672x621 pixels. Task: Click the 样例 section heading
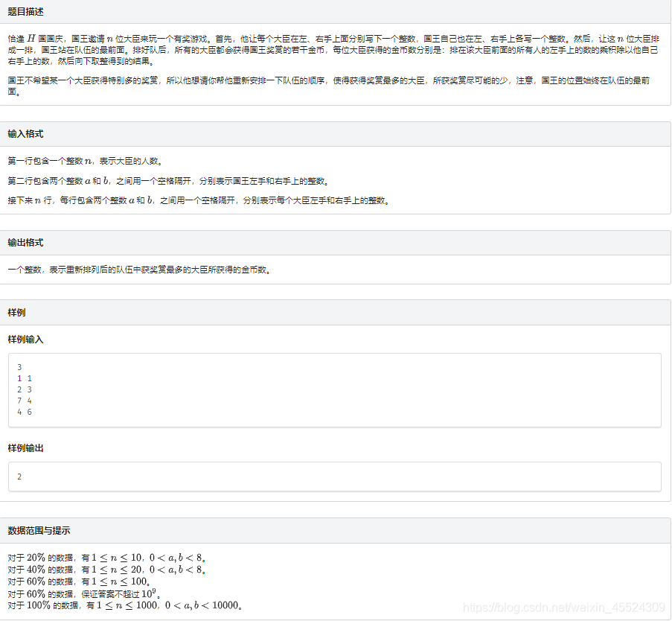[16, 313]
